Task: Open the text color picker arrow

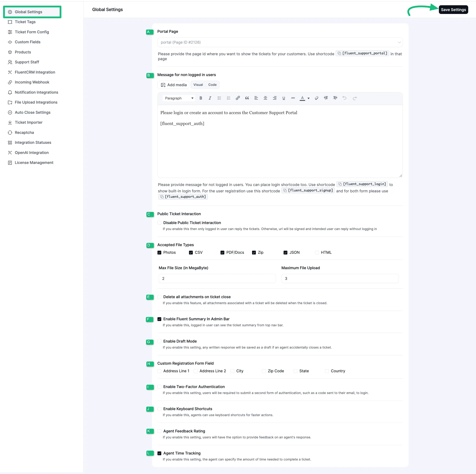Action: click(x=308, y=98)
